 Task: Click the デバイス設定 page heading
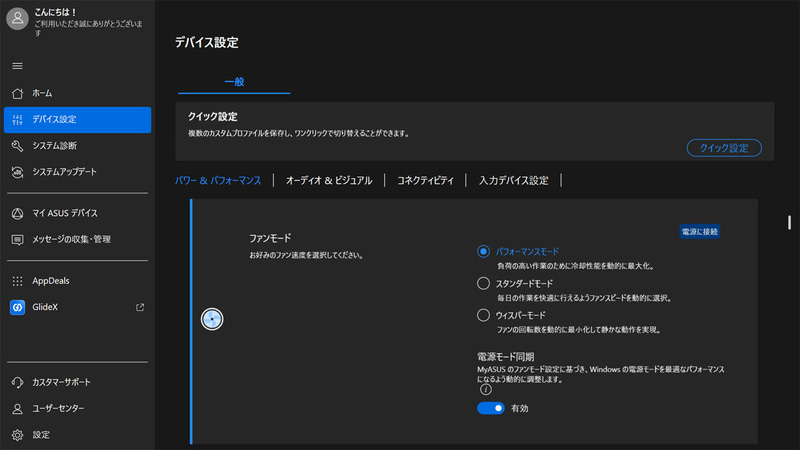(207, 42)
